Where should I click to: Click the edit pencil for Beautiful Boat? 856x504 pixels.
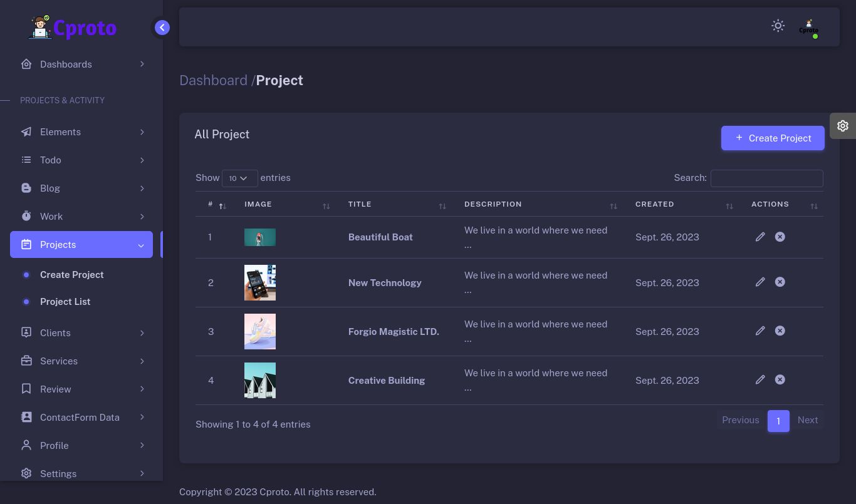tap(760, 237)
